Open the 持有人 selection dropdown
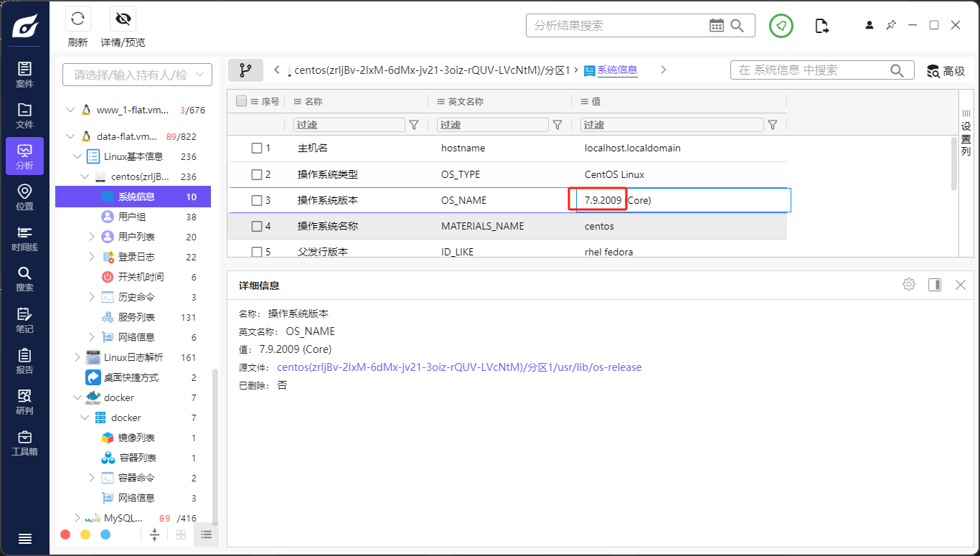Viewport: 980px width, 556px height. pyautogui.click(x=137, y=75)
